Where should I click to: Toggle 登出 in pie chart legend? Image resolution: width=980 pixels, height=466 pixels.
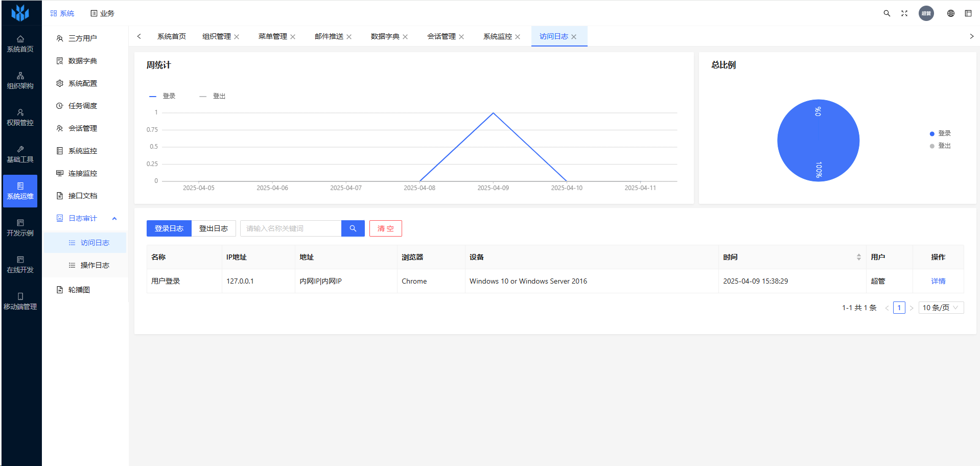(x=940, y=146)
